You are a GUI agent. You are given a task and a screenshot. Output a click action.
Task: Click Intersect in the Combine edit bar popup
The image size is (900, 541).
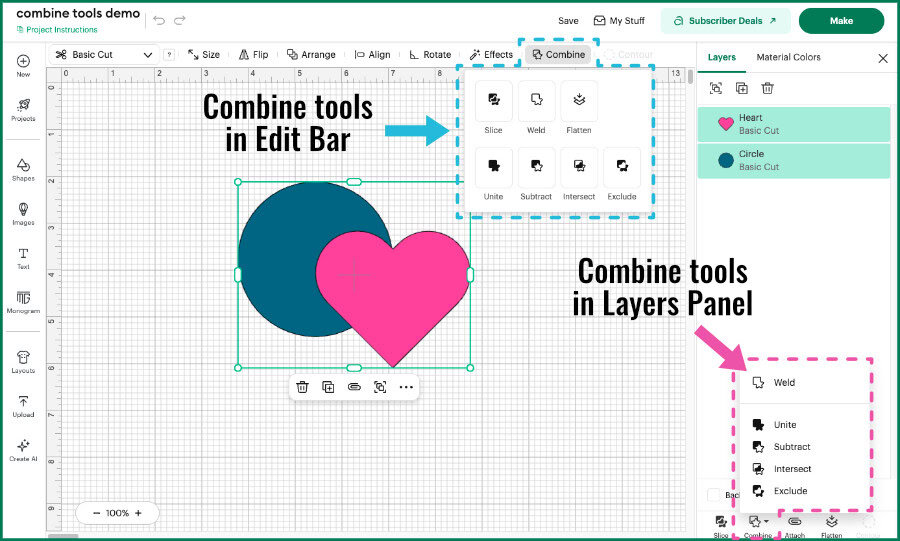coord(579,167)
